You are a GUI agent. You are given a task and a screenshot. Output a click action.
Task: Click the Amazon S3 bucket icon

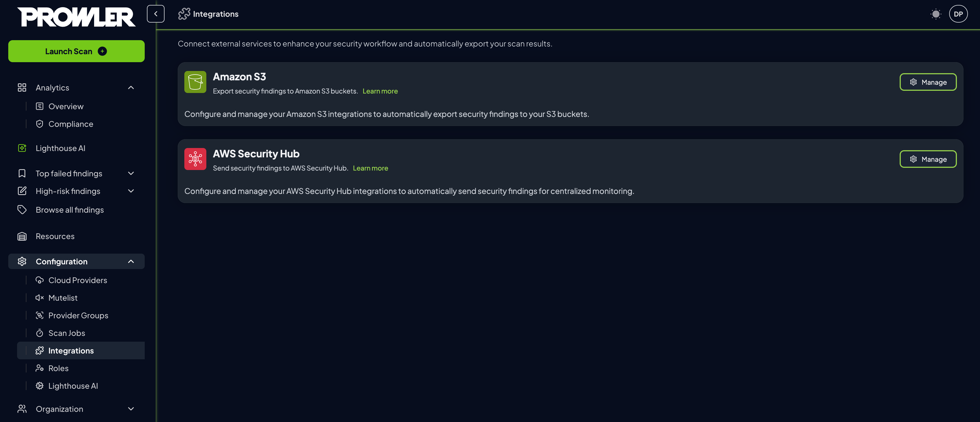pos(195,81)
